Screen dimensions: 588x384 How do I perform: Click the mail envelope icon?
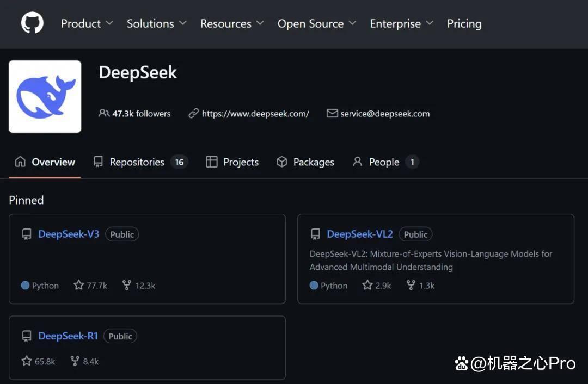click(332, 113)
